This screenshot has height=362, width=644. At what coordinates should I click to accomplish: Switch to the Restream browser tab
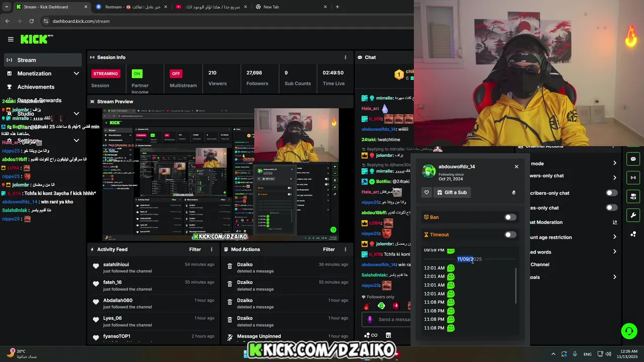[132, 7]
